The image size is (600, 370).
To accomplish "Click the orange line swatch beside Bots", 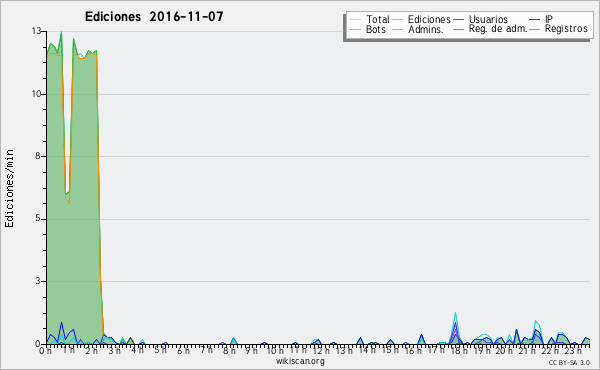I will [x=355, y=29].
